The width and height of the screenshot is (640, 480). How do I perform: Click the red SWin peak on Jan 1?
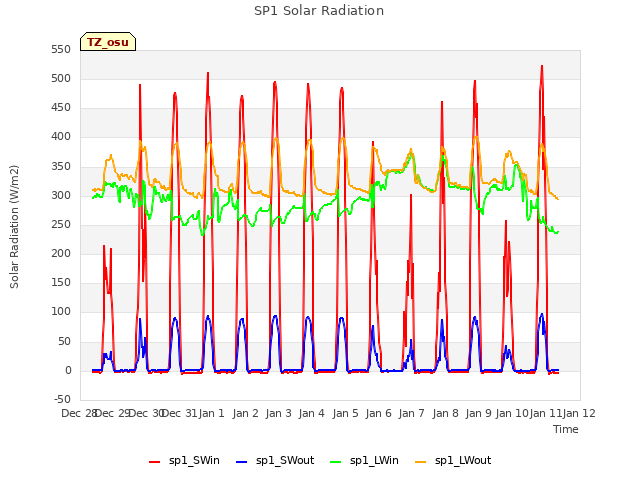(208, 73)
